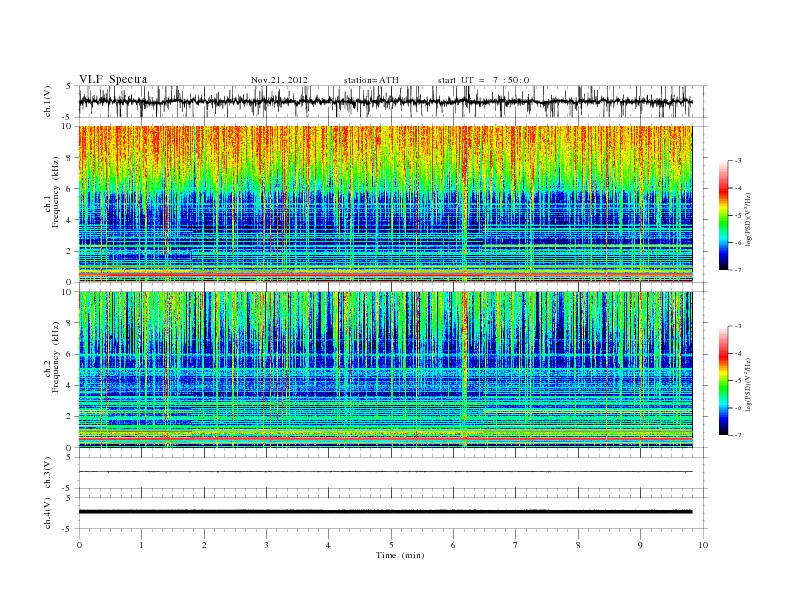This screenshot has width=792, height=612.
Task: Click the ch.2 spectrogram color scale bar
Action: 724,380
